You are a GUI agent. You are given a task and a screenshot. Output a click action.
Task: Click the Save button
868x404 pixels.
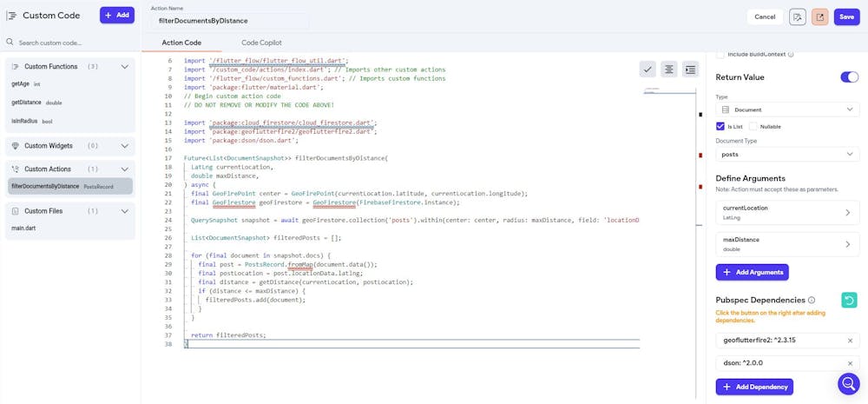846,17
